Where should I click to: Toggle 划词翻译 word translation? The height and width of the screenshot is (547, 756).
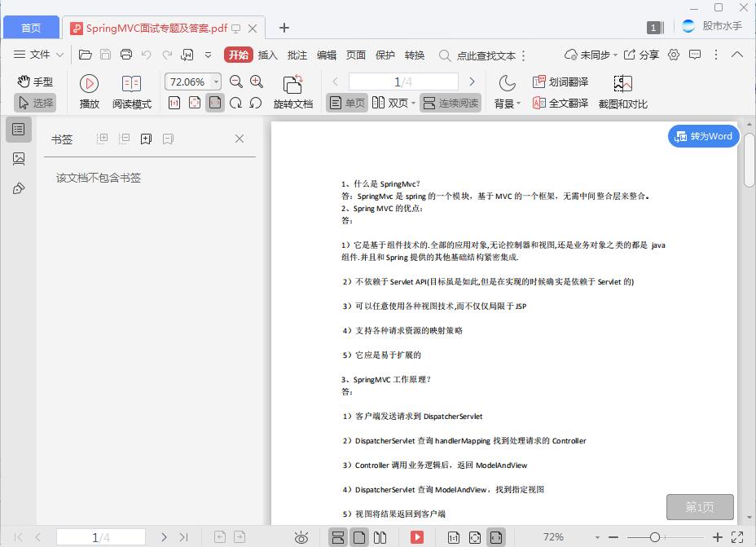coord(560,82)
